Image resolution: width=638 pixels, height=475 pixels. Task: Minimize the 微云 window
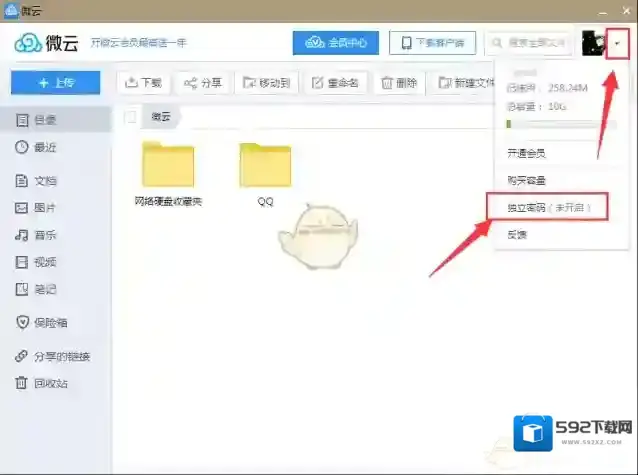pyautogui.click(x=603, y=11)
